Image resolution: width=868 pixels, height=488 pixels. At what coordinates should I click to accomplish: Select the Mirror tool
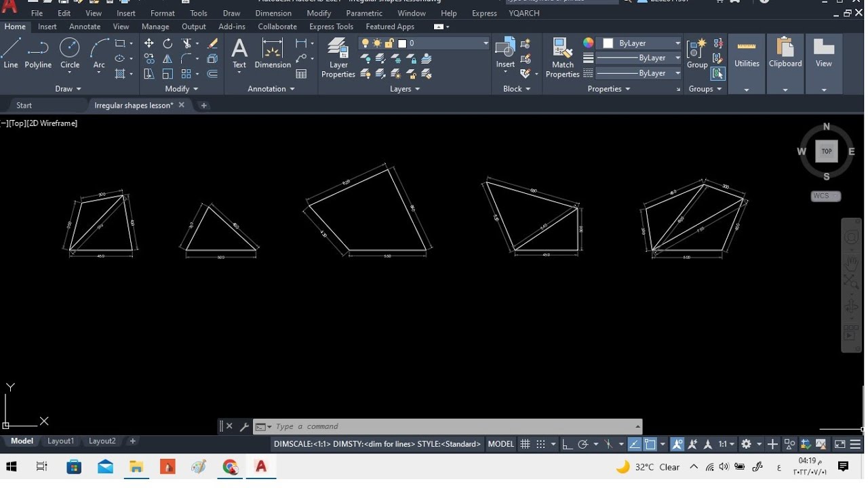tap(167, 59)
